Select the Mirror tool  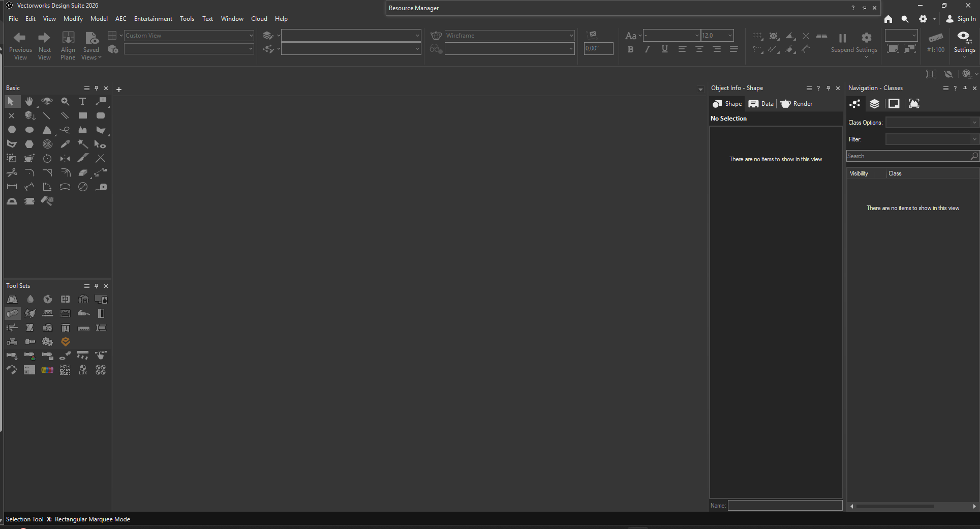65,159
